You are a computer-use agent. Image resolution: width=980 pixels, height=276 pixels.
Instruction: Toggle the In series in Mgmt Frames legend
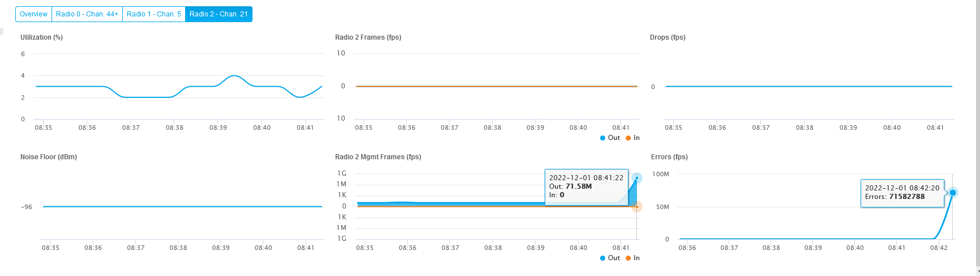tap(633, 258)
